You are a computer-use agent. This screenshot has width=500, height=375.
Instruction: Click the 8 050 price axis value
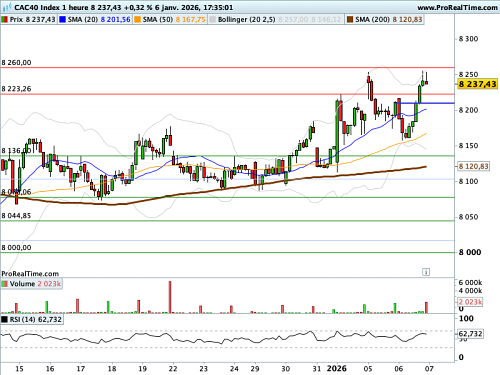coord(468,217)
